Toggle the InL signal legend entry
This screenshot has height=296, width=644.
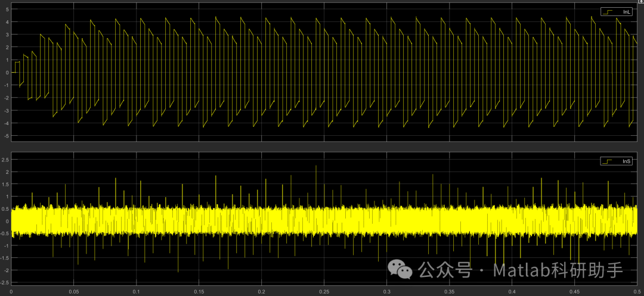click(x=617, y=13)
